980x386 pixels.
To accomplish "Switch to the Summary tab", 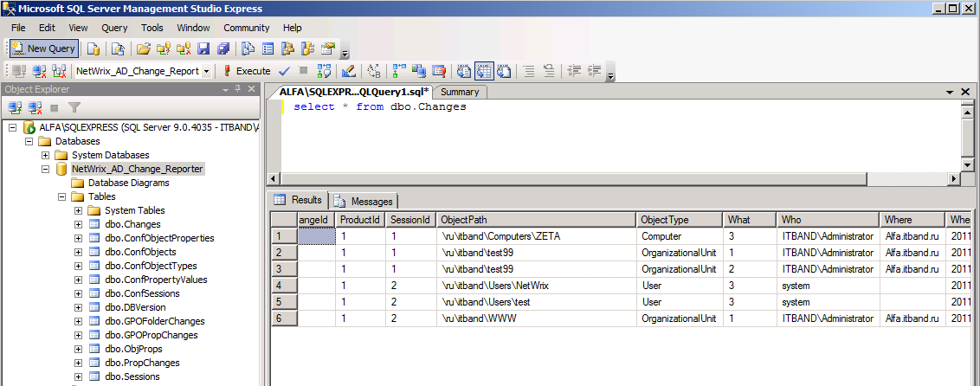I will (460, 92).
